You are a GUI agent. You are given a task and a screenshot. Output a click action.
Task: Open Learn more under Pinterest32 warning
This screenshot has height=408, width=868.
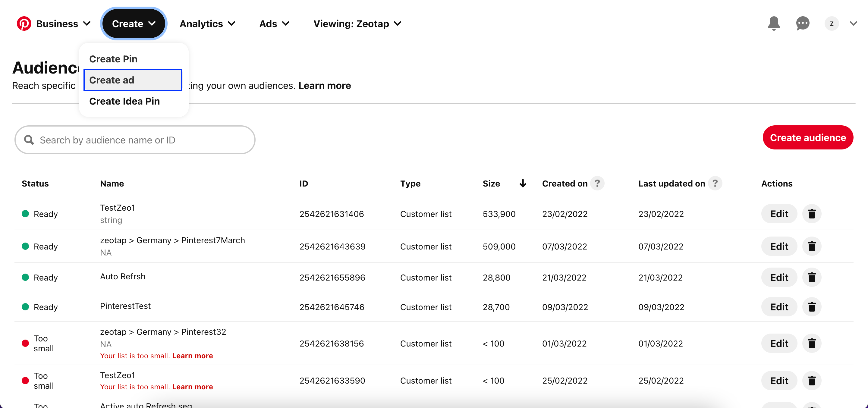pos(192,356)
